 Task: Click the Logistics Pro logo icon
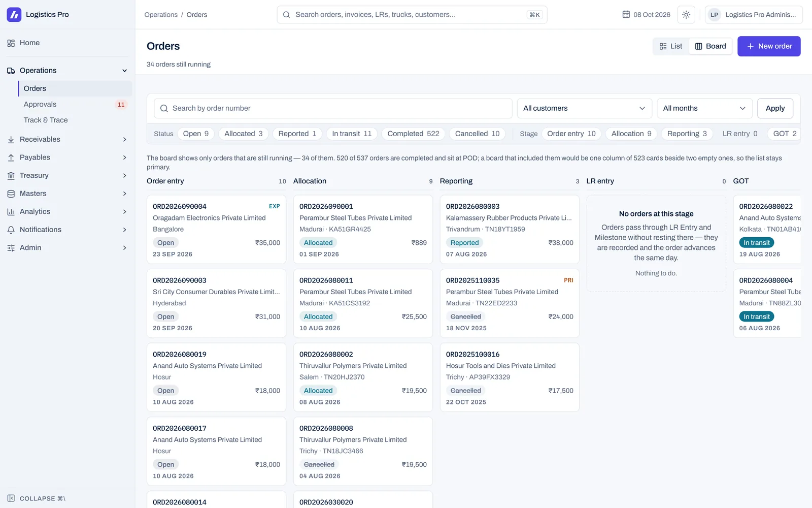14,14
